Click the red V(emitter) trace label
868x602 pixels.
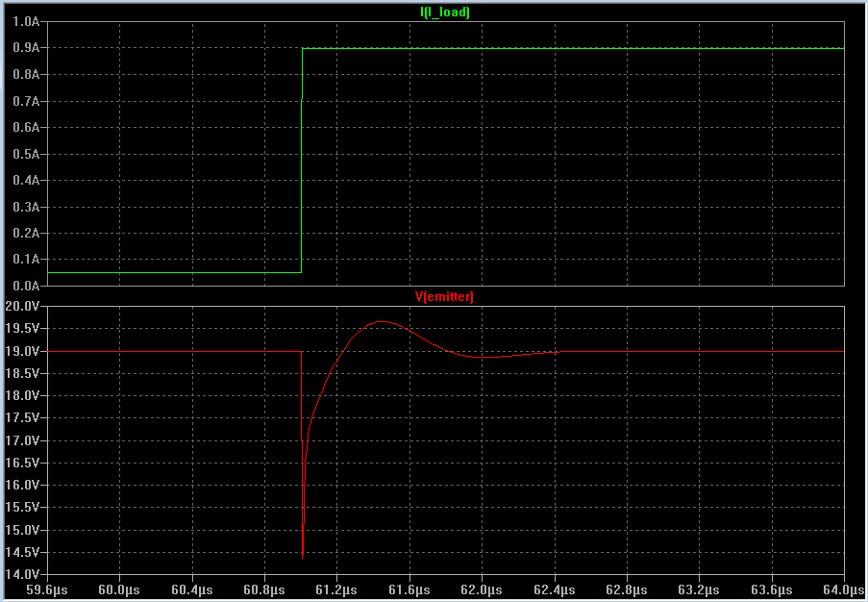(x=444, y=297)
